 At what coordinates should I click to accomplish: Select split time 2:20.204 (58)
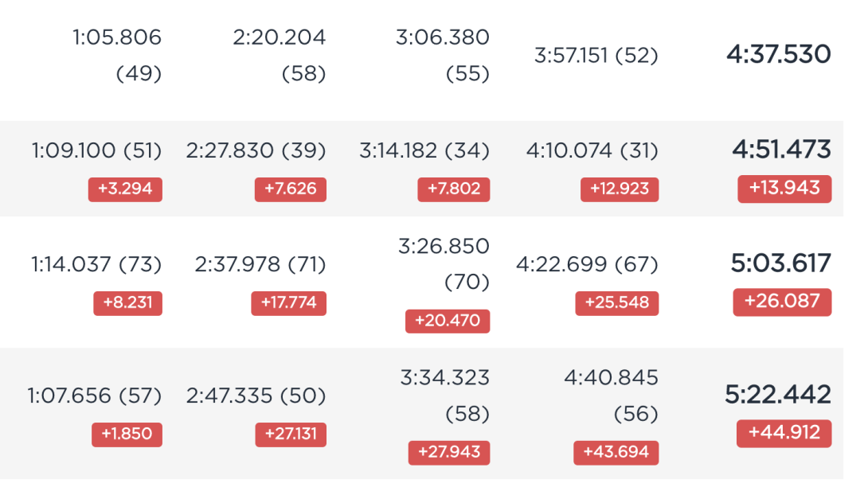[279, 55]
